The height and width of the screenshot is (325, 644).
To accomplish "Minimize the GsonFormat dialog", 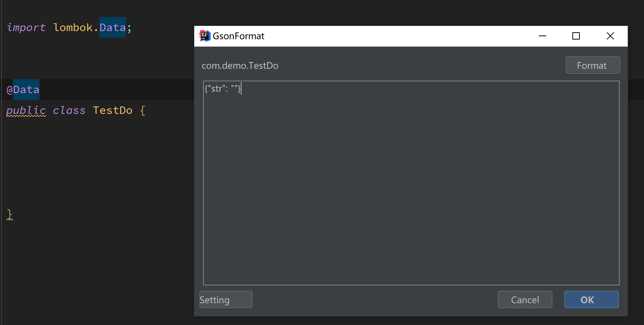I will pos(542,36).
